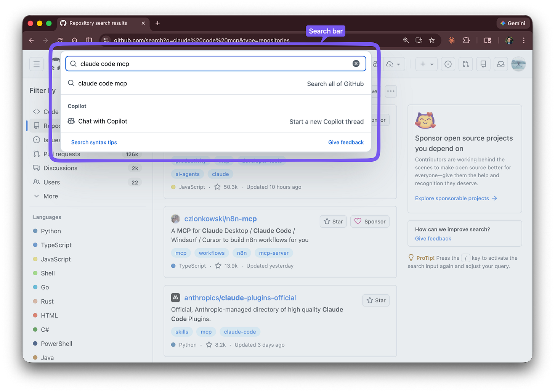Go back in browser history
The image size is (555, 392).
tap(31, 40)
